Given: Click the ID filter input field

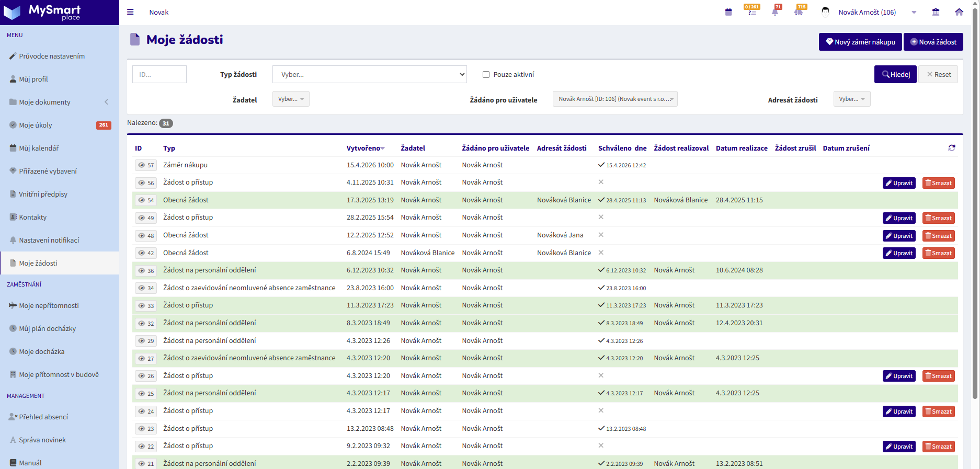Looking at the screenshot, I should 159,74.
